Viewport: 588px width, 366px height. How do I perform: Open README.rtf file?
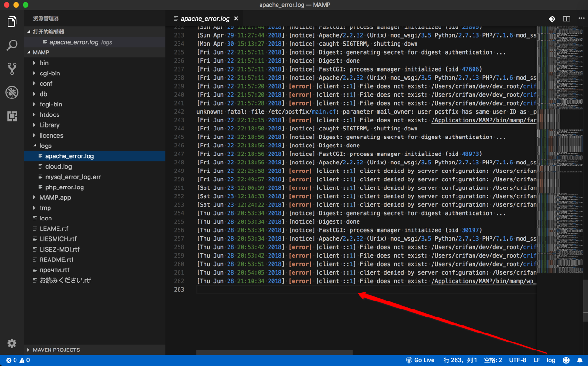(94, 260)
